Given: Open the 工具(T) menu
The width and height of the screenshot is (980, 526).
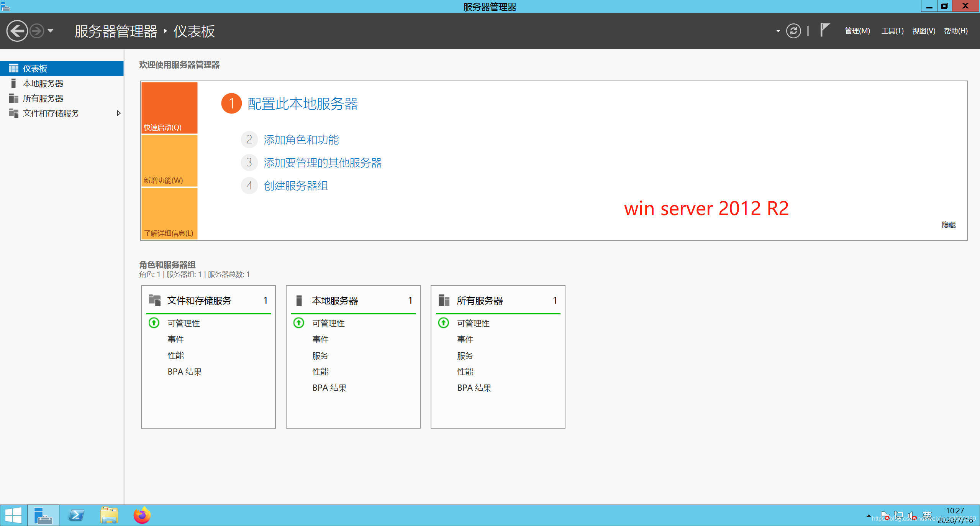Looking at the screenshot, I should (x=892, y=31).
